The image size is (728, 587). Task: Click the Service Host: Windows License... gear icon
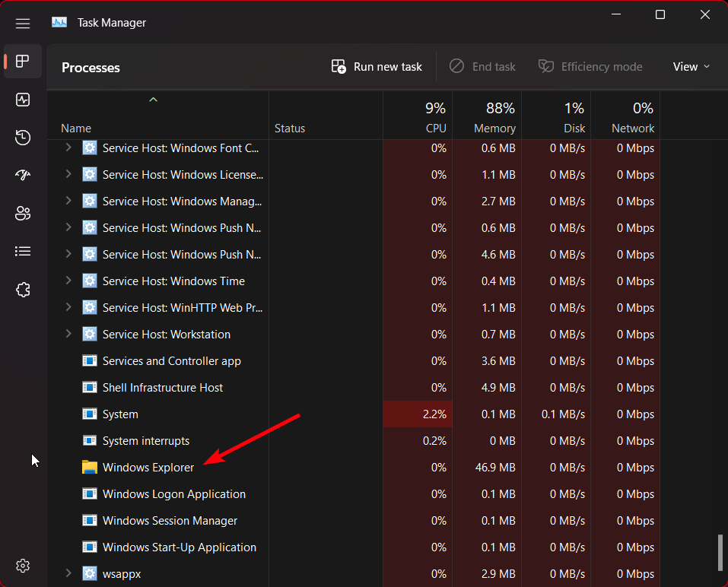coord(90,174)
